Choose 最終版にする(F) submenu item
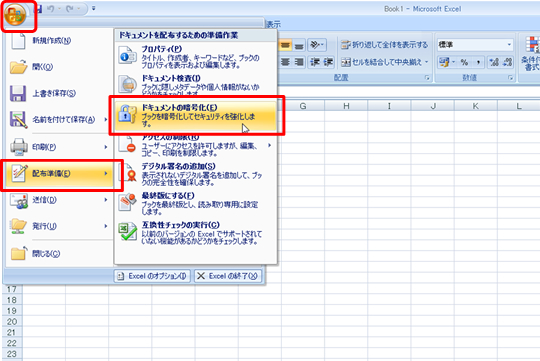Viewport: 540px width, 361px height. click(196, 204)
